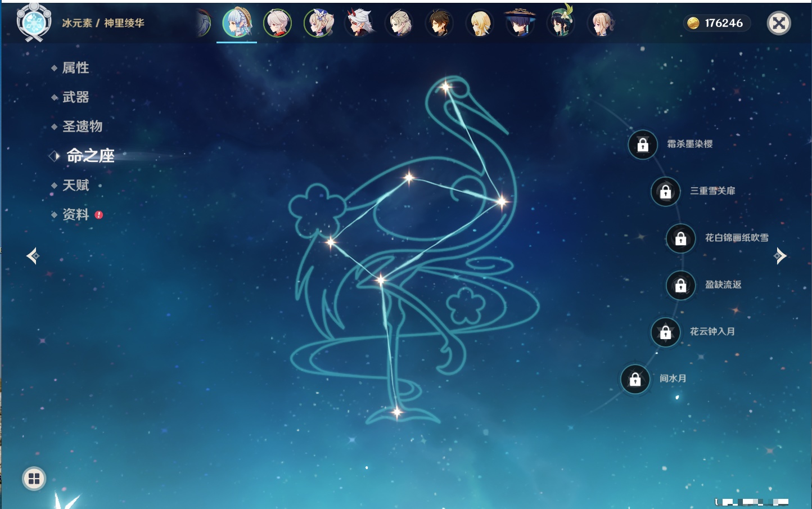
Task: Pick the avatar wearing the wide hat
Action: (520, 23)
